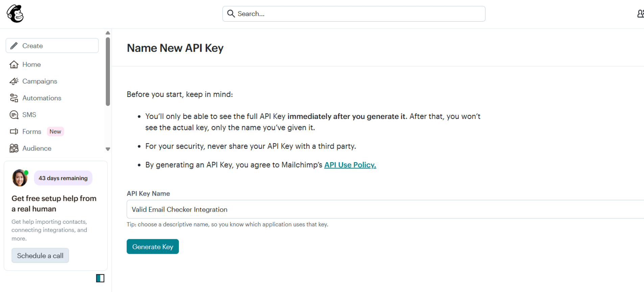Click the Name New API Key heading
The height and width of the screenshot is (292, 644).
175,48
